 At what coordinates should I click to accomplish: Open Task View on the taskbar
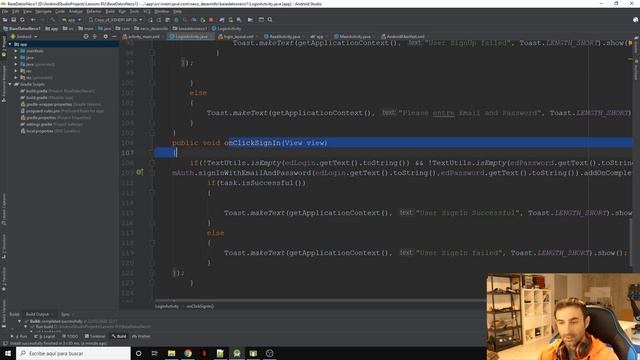(155, 353)
